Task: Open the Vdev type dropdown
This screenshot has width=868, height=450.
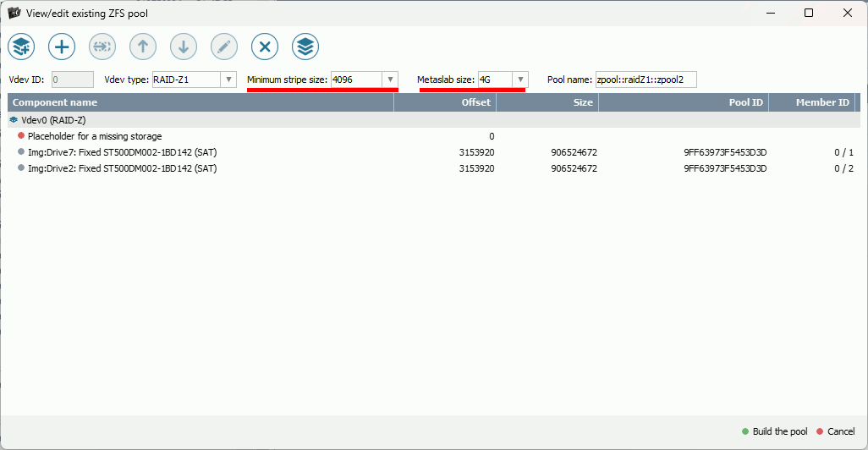Action: [x=228, y=80]
